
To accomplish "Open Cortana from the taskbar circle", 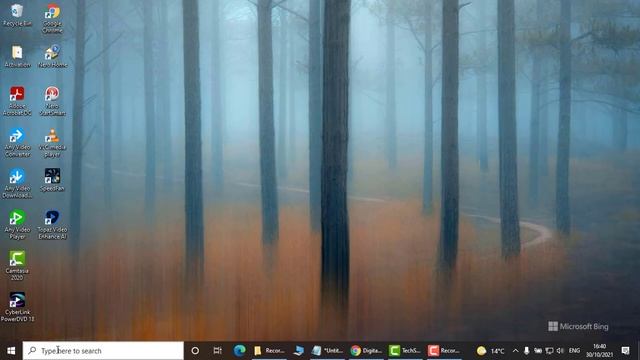I will pos(195,351).
